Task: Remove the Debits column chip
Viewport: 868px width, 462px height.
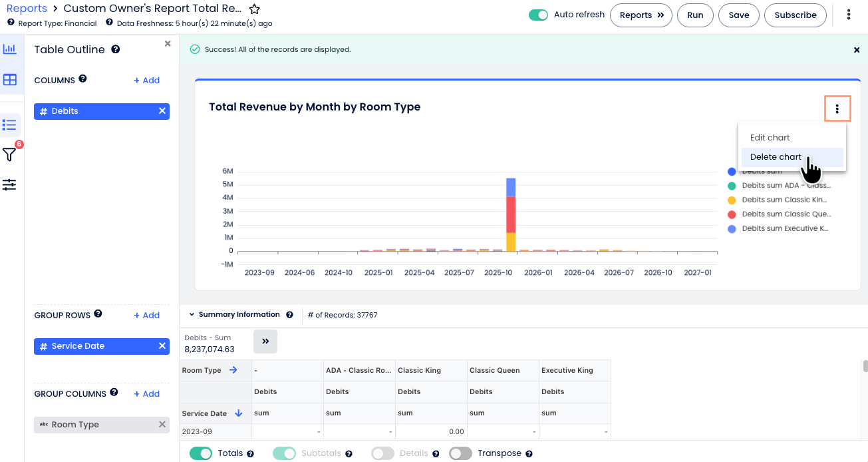Action: tap(162, 111)
